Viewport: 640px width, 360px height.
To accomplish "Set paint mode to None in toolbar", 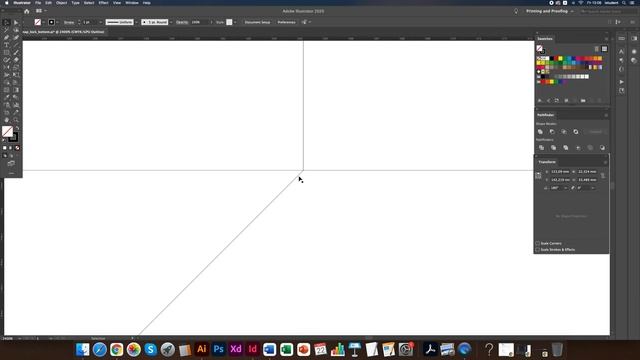I will point(17,148).
